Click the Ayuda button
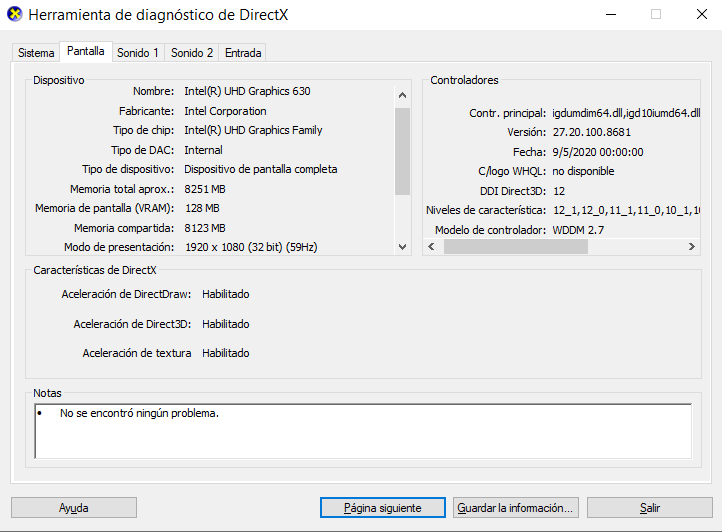 [74, 508]
